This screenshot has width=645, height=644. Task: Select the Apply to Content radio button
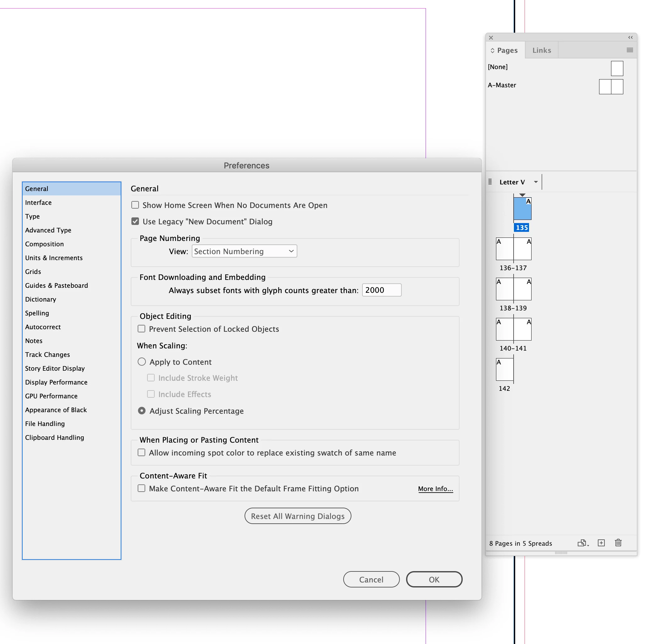142,362
